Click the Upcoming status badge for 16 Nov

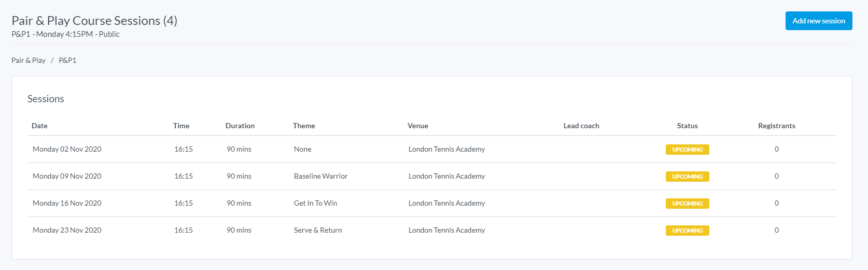point(687,204)
